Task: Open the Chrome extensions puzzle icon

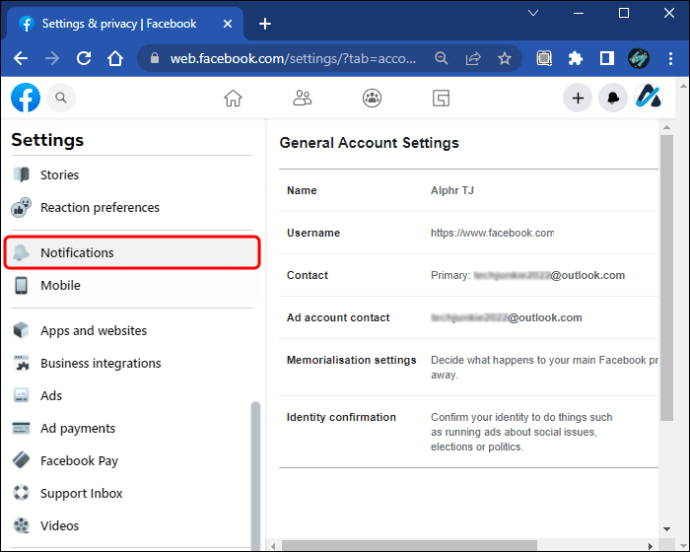Action: (575, 58)
